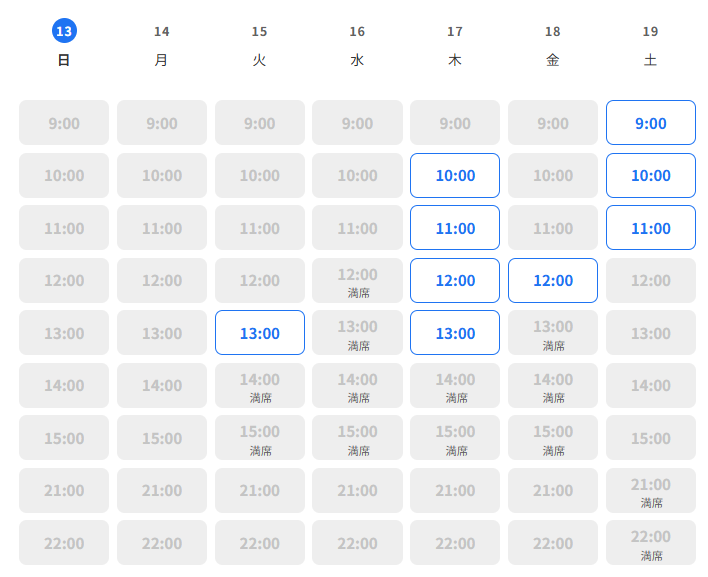Image resolution: width=708 pixels, height=577 pixels.
Task: Select the 10:00 slot on Saturday 19
Action: click(651, 175)
